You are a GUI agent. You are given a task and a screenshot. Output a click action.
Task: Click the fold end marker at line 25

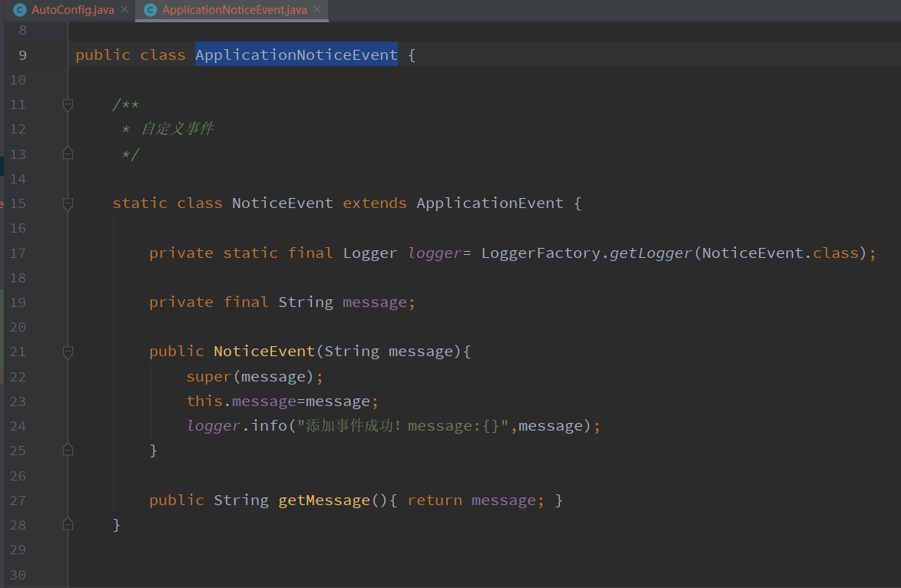[x=68, y=450]
